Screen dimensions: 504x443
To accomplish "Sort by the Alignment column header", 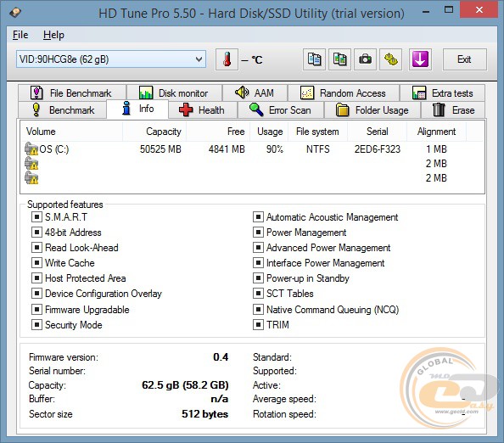I will pos(436,132).
